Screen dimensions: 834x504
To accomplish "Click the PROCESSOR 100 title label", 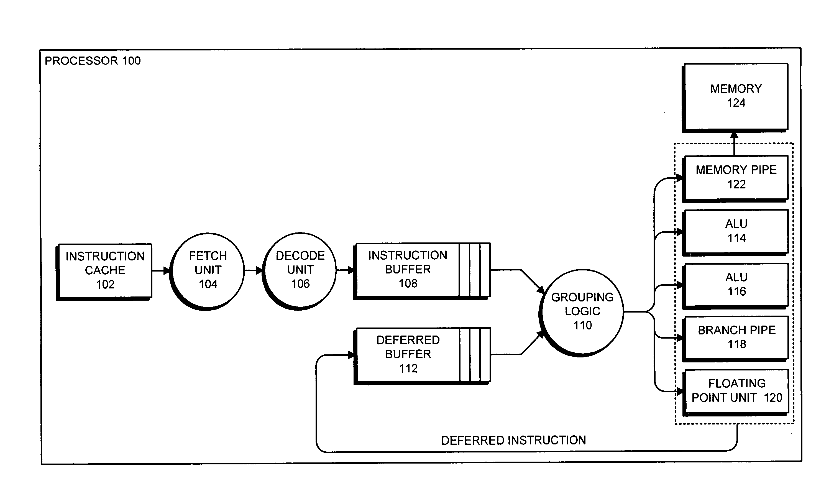I will click(x=90, y=60).
